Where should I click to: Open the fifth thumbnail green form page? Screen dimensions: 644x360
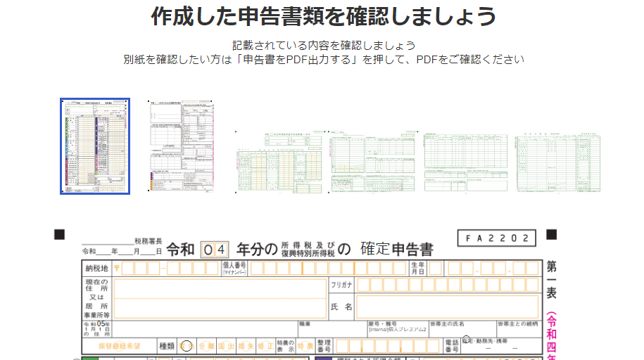(466, 162)
